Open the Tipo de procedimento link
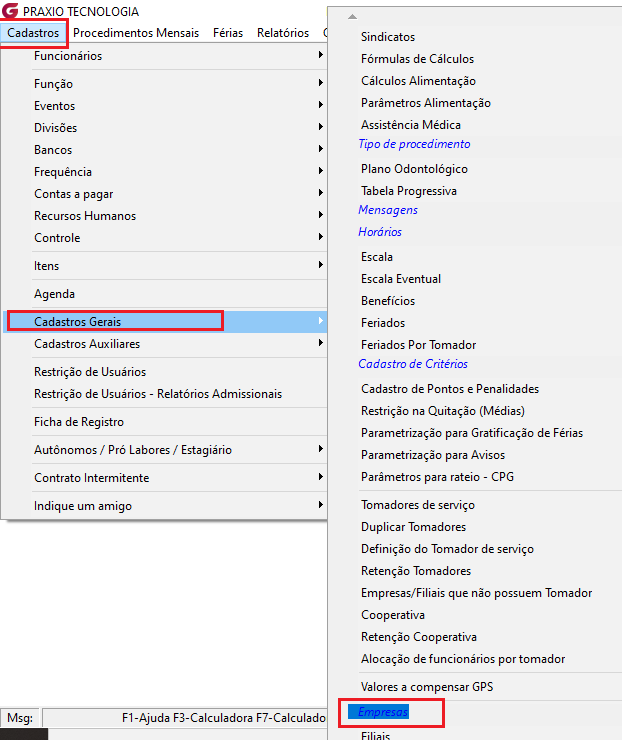Screen dimensions: 622x740 [x=414, y=144]
